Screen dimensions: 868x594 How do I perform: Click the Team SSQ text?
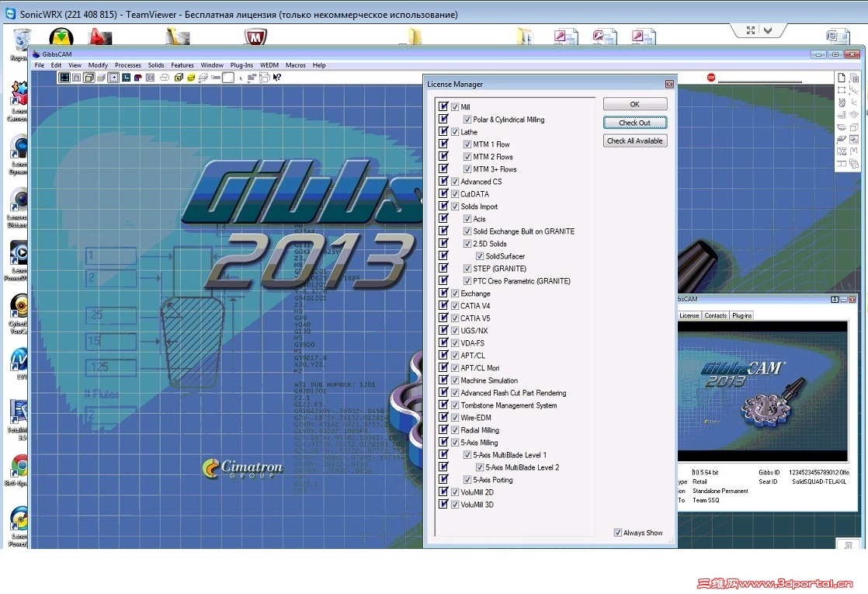706,501
